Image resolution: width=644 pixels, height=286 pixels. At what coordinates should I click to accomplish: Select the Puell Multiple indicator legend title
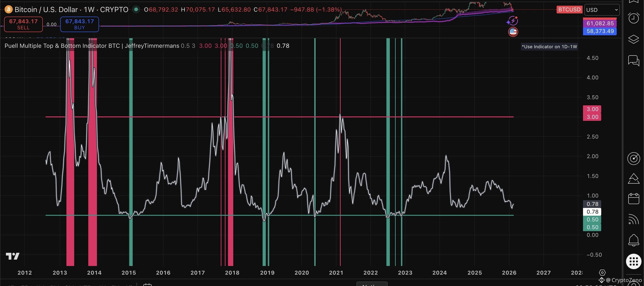(92, 46)
